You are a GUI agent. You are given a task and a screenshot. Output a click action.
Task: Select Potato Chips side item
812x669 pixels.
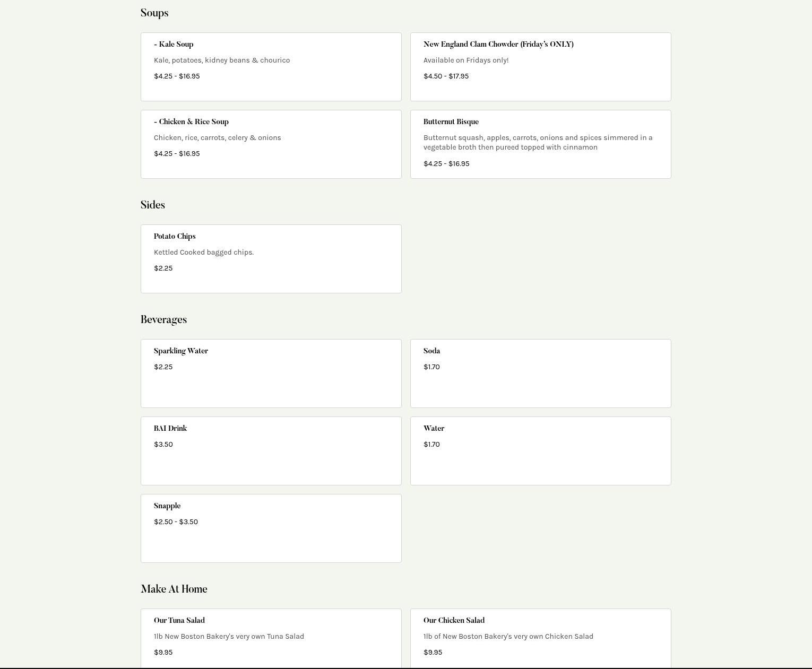click(271, 258)
